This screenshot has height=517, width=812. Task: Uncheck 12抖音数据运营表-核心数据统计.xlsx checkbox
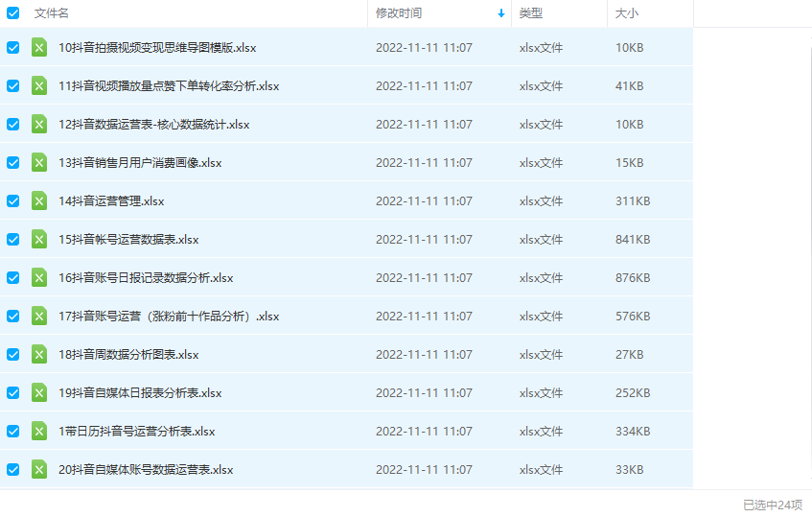(13, 125)
